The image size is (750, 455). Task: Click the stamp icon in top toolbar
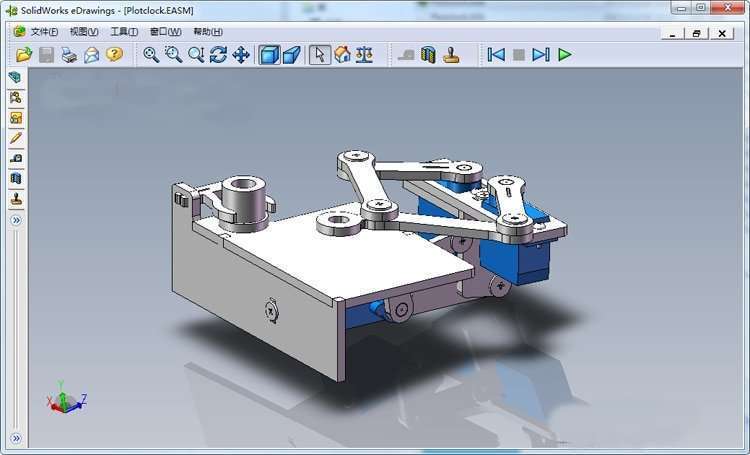451,55
